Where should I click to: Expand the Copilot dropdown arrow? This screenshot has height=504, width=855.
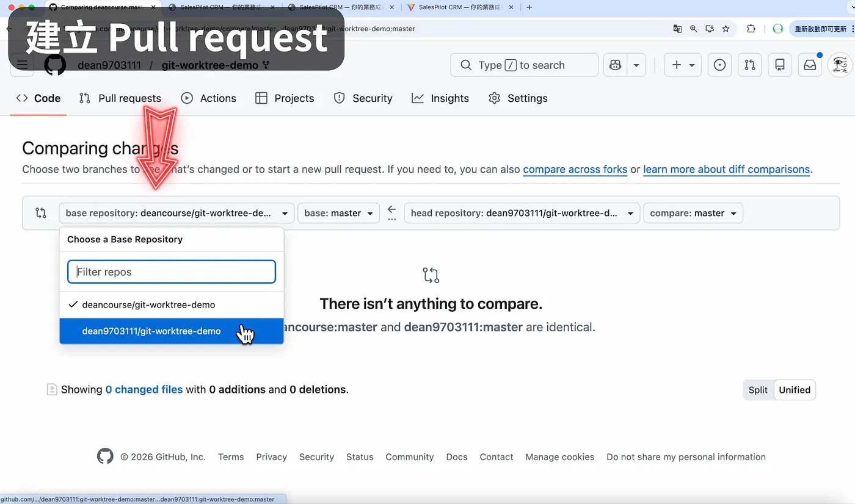pyautogui.click(x=636, y=65)
